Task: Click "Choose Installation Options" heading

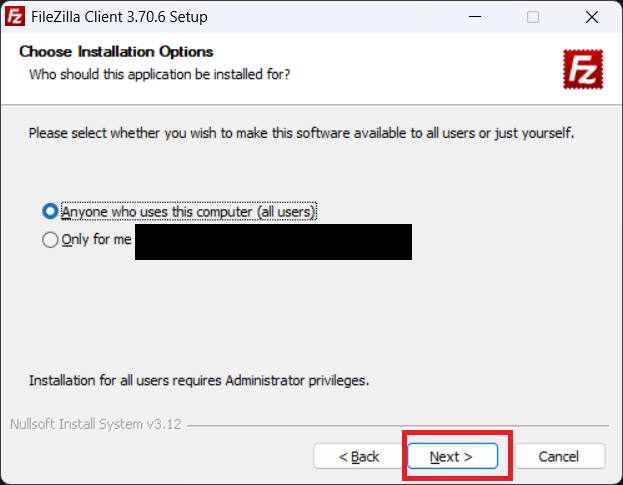Action: click(x=116, y=52)
